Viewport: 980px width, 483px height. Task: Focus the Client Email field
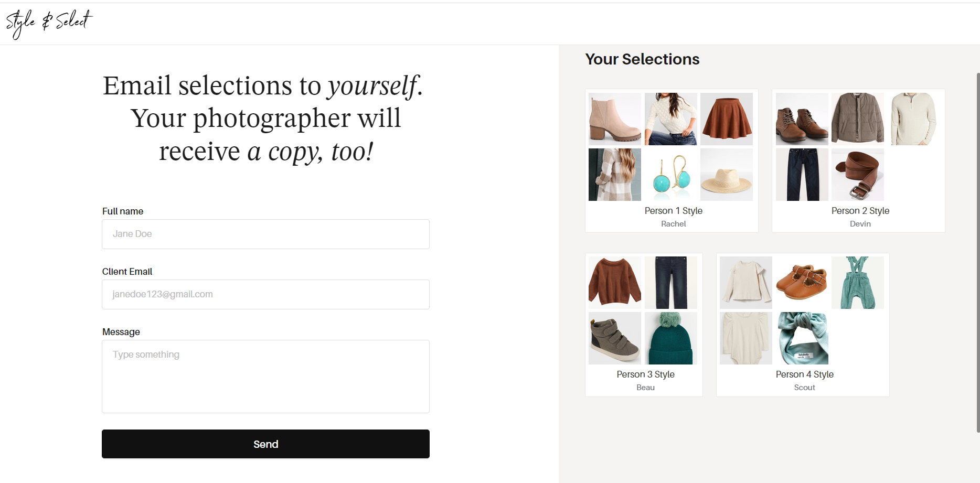tap(265, 294)
